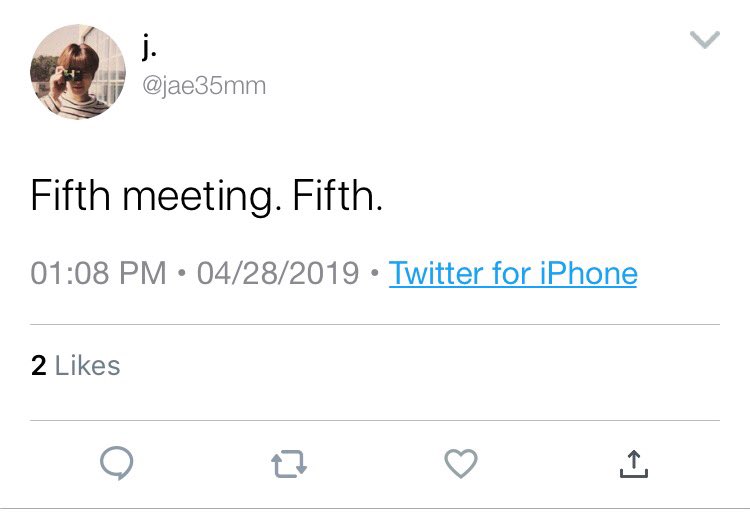Image resolution: width=750 pixels, height=512 pixels.
Task: Open the circular avatar photo with camera
Action: pos(78,72)
